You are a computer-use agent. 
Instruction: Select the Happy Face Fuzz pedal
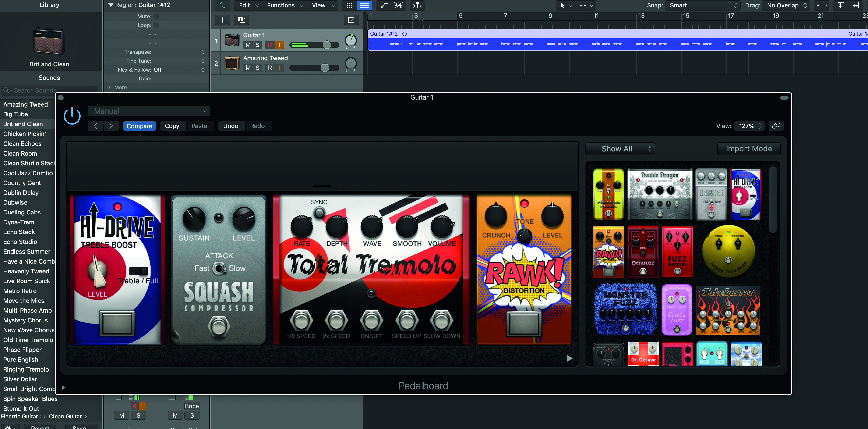pos(728,252)
